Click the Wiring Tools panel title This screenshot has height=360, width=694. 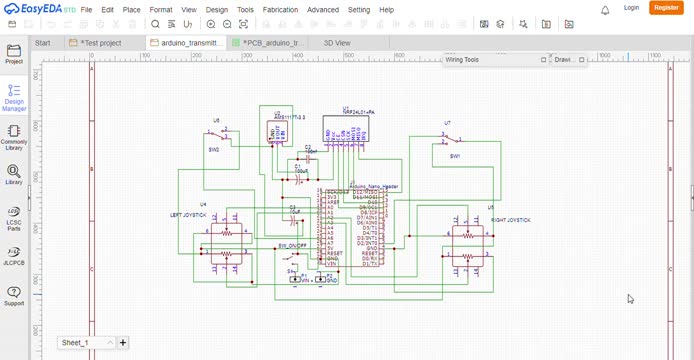click(x=462, y=59)
